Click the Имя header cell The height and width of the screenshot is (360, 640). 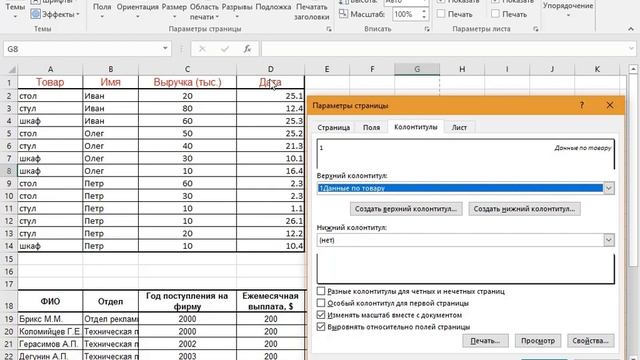(x=111, y=82)
